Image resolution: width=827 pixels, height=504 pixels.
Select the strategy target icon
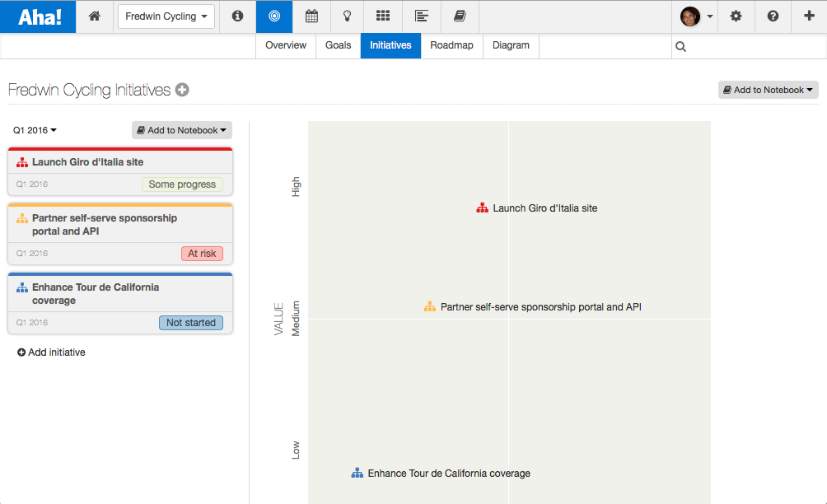coord(274,16)
